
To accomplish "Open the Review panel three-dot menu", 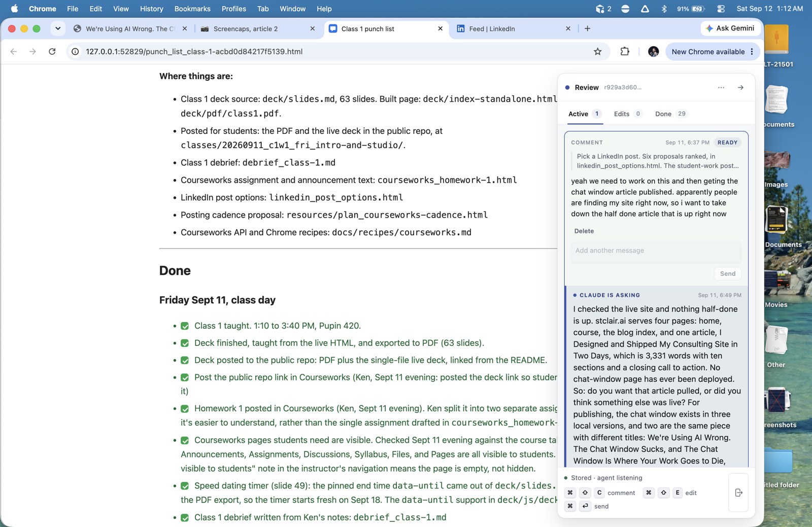I will (721, 87).
